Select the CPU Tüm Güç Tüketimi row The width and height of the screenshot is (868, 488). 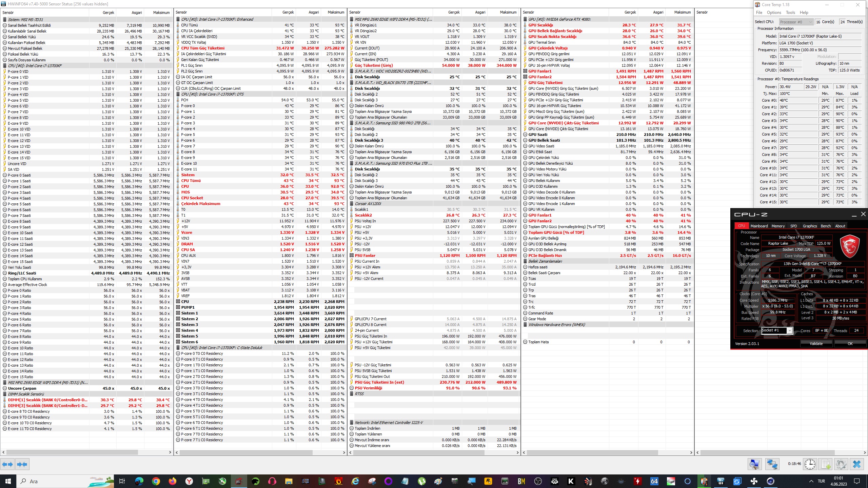pyautogui.click(x=260, y=48)
